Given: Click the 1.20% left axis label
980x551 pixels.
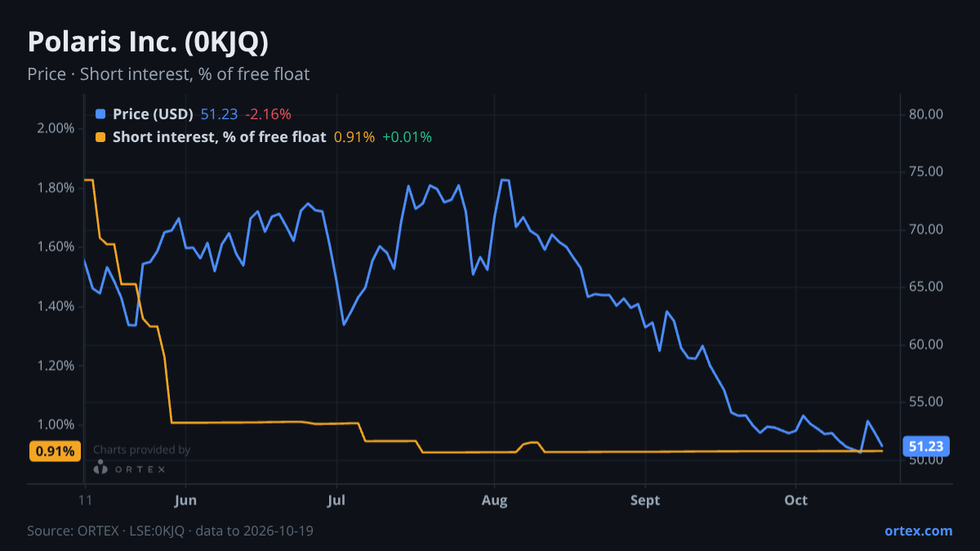Looking at the screenshot, I should point(56,366).
